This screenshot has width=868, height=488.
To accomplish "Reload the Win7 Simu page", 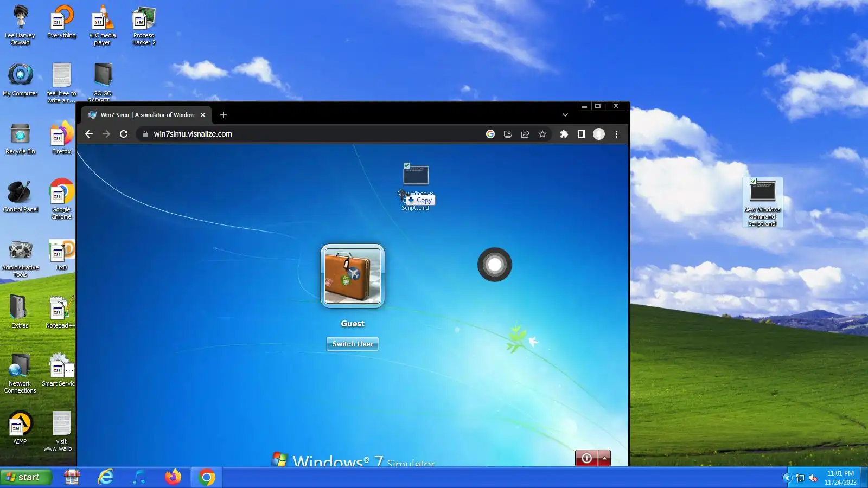I will point(124,134).
